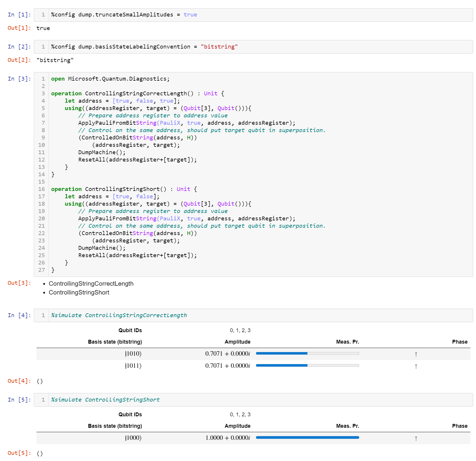Click the Amplitude column header

[x=237, y=342]
